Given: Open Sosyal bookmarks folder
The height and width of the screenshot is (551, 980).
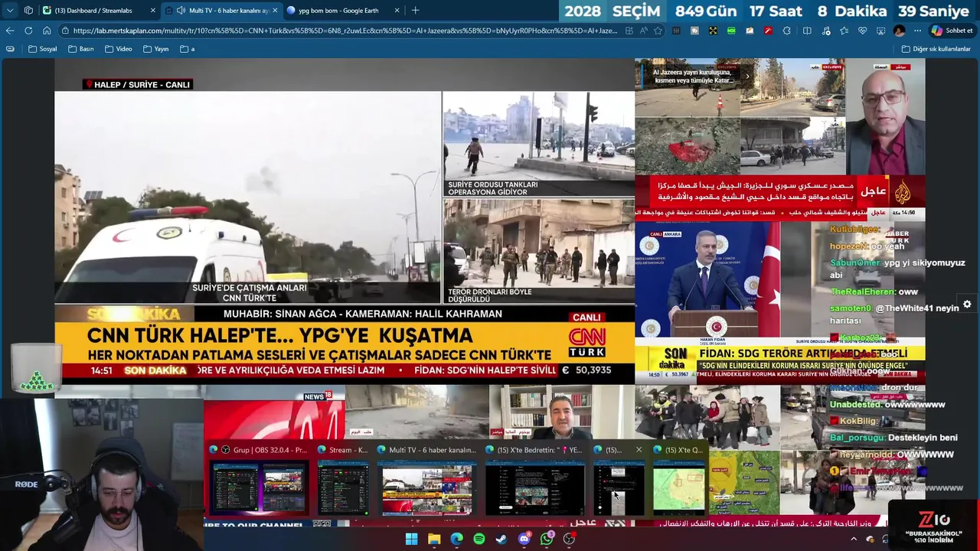Looking at the screenshot, I should (x=43, y=49).
